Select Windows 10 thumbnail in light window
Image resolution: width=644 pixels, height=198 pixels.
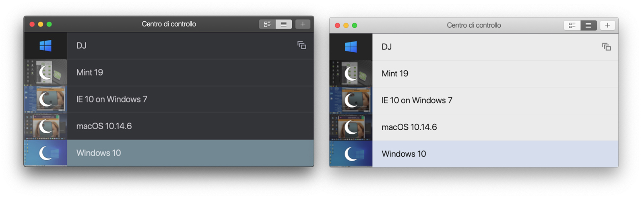point(351,154)
